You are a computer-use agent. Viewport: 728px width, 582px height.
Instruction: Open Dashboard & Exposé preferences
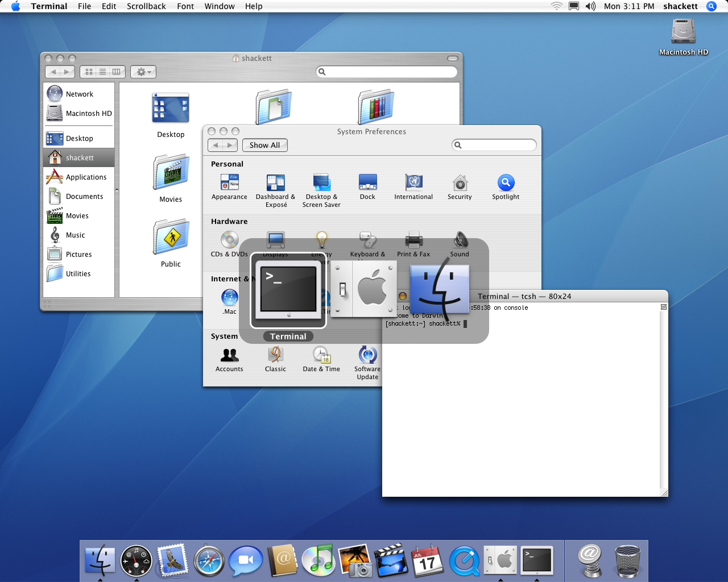coord(275,184)
